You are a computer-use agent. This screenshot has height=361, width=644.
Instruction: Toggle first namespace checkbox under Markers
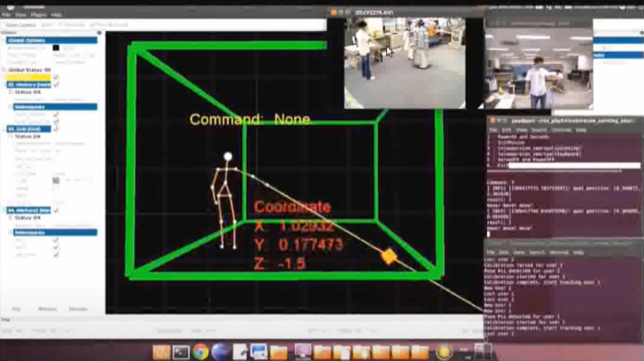[56, 240]
